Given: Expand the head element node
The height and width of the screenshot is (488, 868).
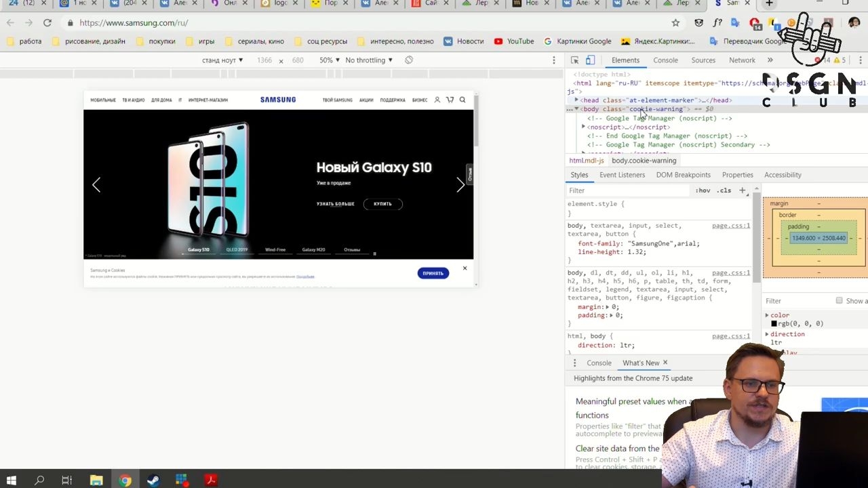Looking at the screenshot, I should (576, 100).
